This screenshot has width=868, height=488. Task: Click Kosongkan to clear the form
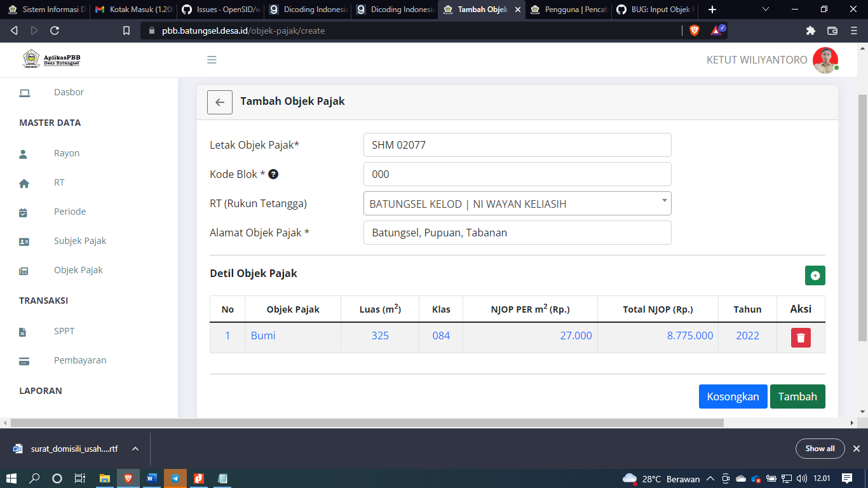[733, 396]
